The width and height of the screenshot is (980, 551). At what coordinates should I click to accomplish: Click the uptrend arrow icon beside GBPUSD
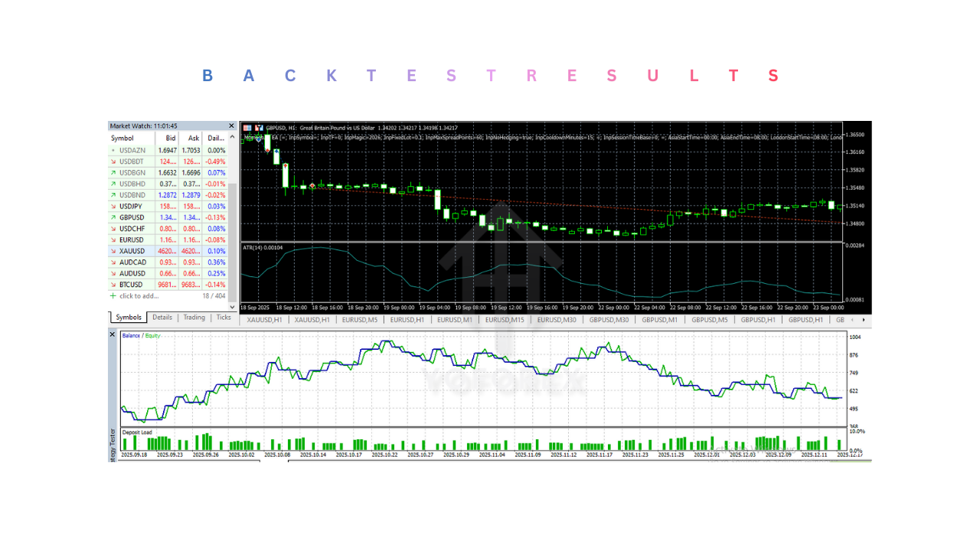coord(113,217)
